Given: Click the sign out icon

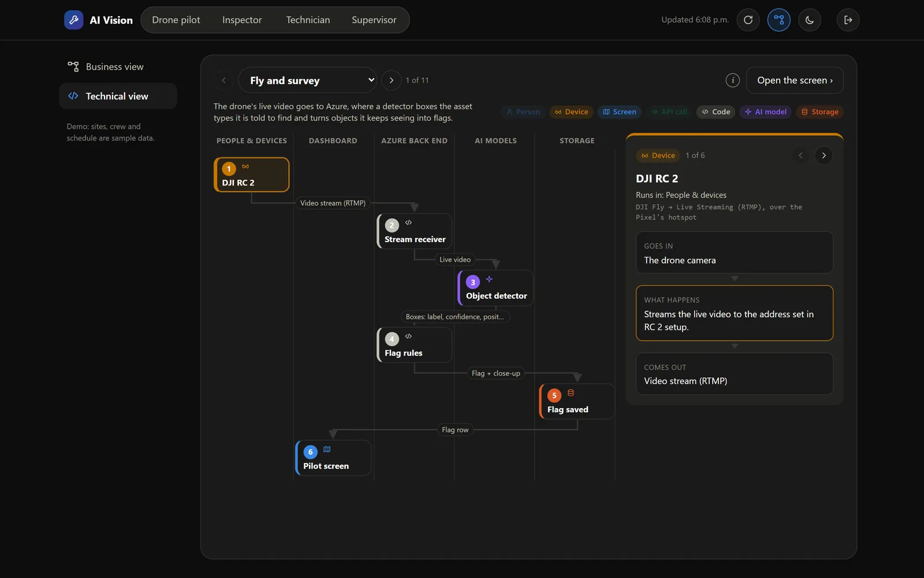Looking at the screenshot, I should tap(848, 20).
